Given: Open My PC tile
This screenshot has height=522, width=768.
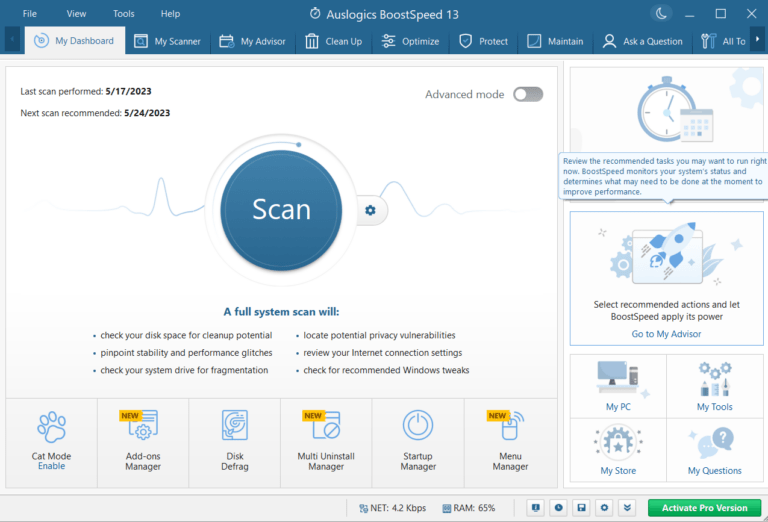Looking at the screenshot, I should (x=618, y=387).
